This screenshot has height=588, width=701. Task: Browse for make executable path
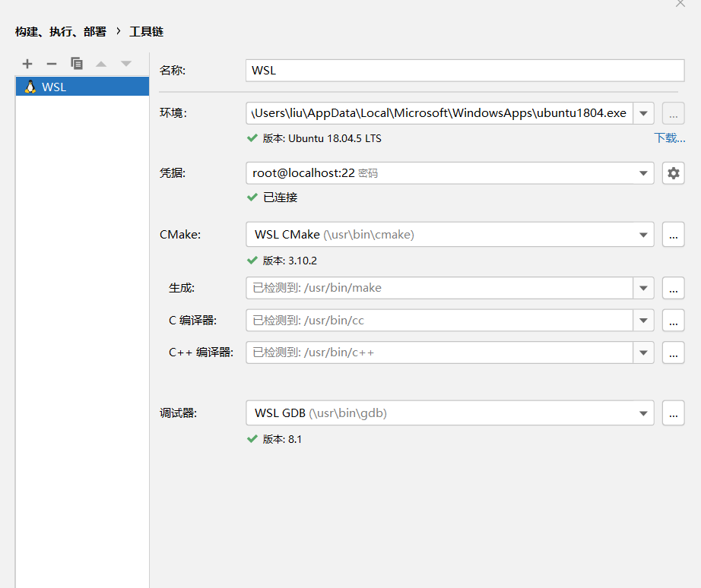pyautogui.click(x=674, y=288)
